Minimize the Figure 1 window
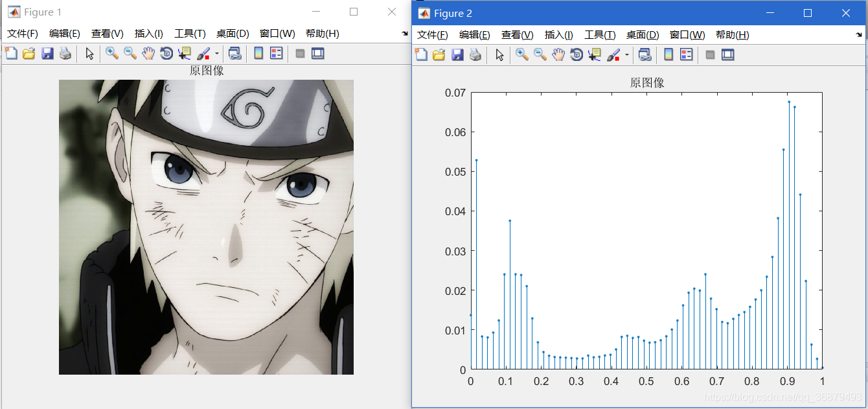The height and width of the screenshot is (409, 868). coord(315,12)
